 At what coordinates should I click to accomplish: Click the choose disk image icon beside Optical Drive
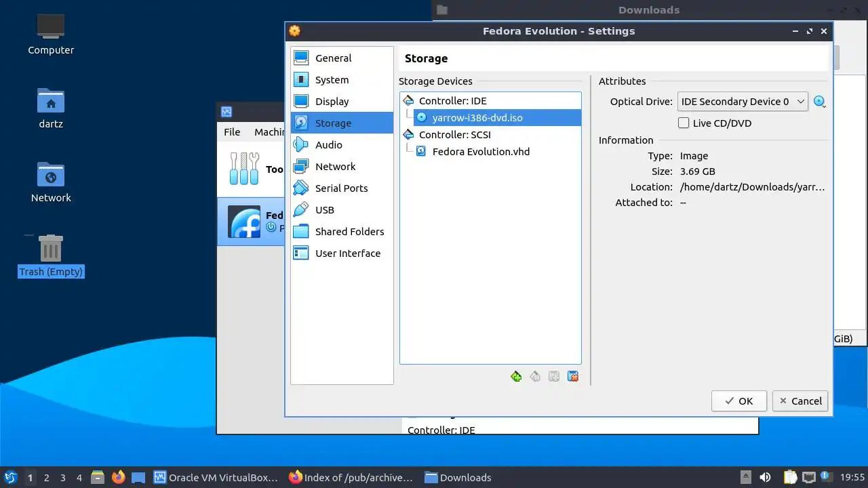[820, 102]
